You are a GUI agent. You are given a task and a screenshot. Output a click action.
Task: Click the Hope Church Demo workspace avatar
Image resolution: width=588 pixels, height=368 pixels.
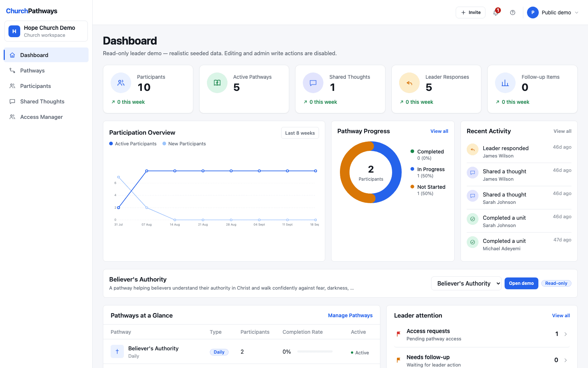pyautogui.click(x=14, y=31)
